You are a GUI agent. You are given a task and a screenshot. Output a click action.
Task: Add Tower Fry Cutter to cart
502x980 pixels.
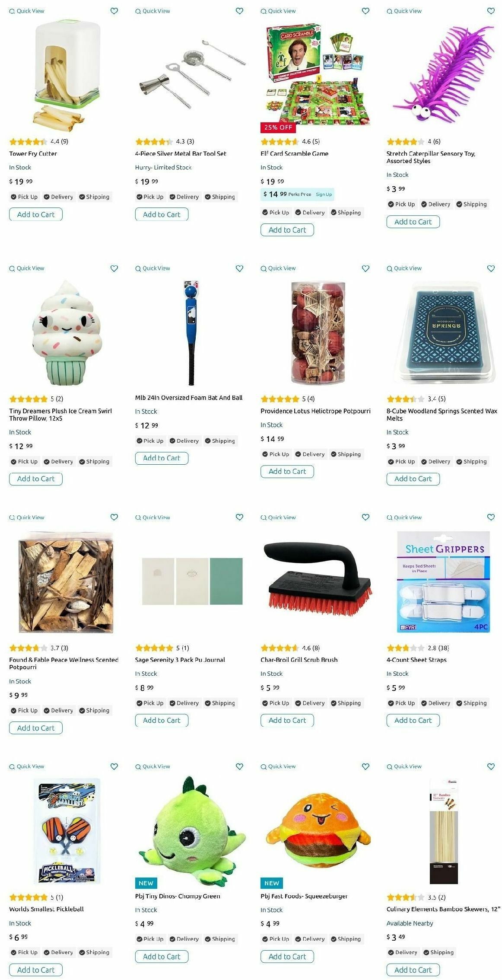pyautogui.click(x=36, y=214)
